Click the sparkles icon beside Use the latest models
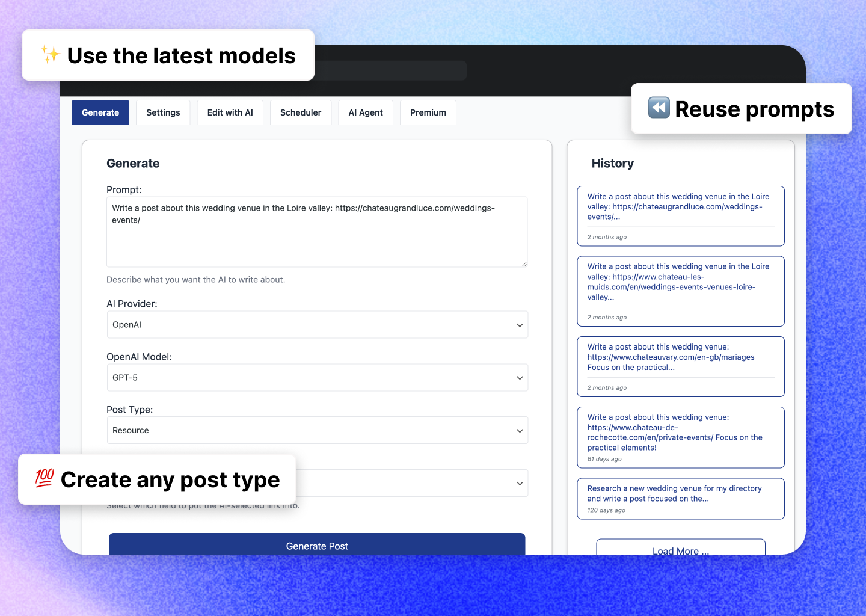The height and width of the screenshot is (616, 866). point(51,55)
